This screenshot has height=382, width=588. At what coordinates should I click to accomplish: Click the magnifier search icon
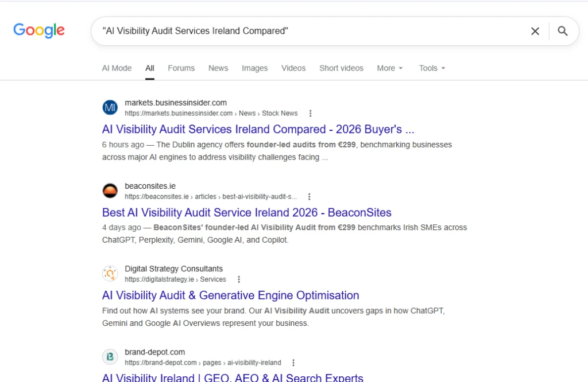[x=563, y=31]
